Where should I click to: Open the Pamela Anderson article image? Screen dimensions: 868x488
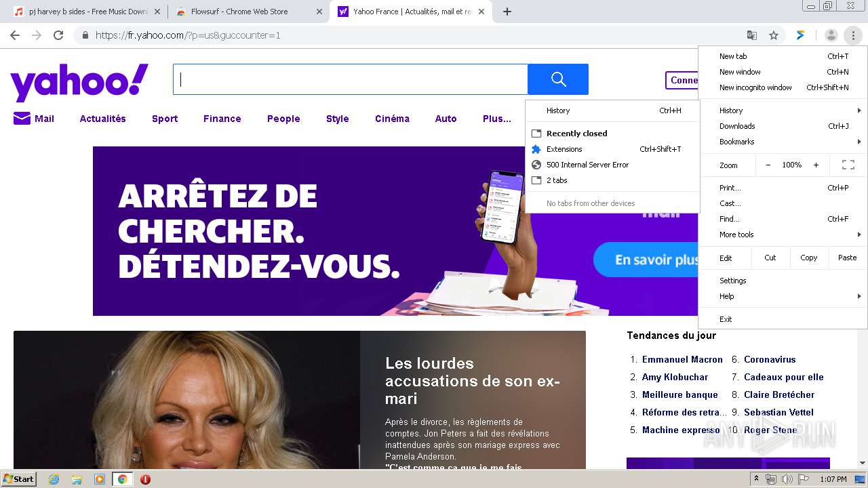[x=187, y=400]
